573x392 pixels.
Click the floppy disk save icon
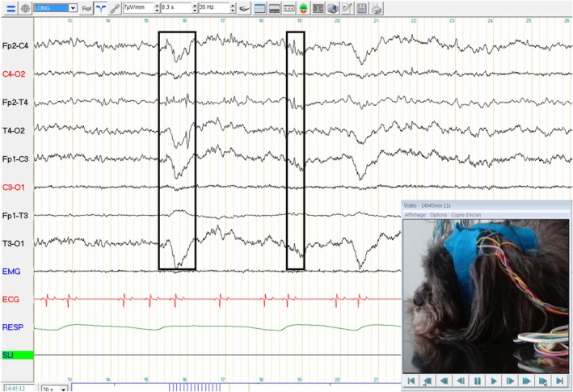[361, 8]
